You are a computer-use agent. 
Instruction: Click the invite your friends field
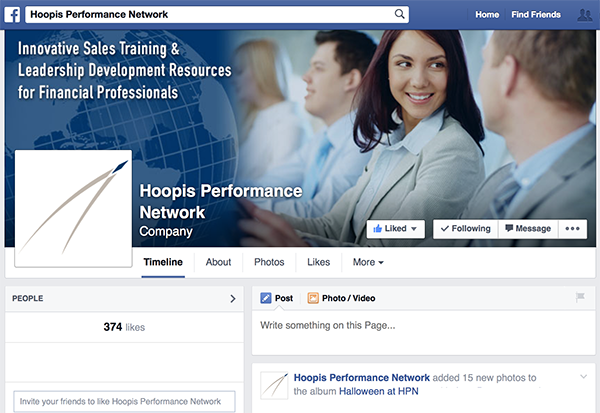tap(124, 401)
